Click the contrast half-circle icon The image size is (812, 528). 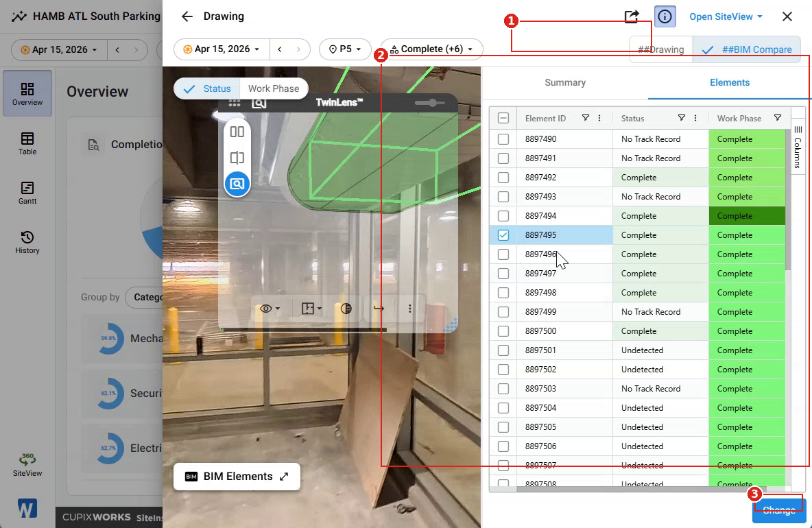(x=346, y=309)
